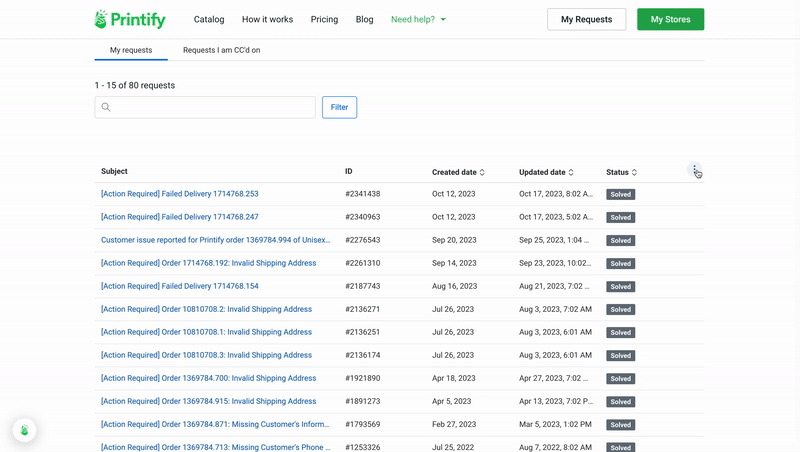Click Solved badge for request #2276543
The width and height of the screenshot is (800, 452).
point(620,240)
